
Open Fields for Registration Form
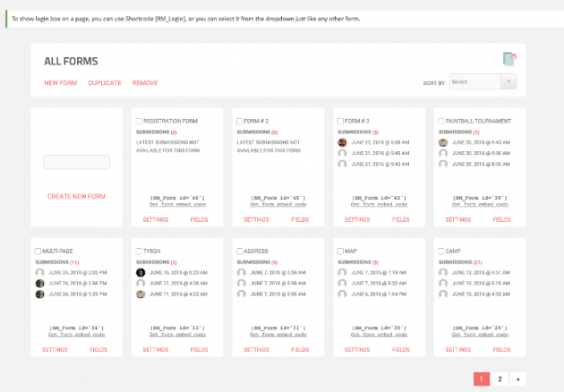click(199, 220)
